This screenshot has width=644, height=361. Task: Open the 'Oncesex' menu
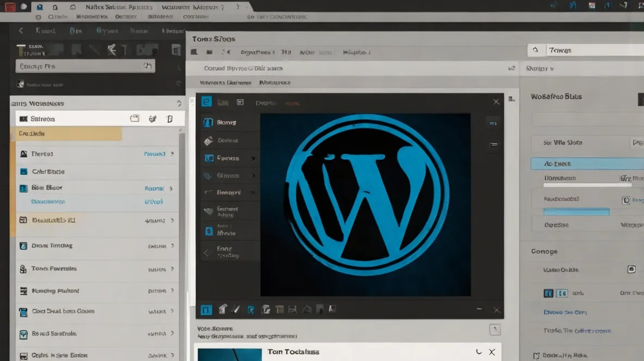pos(126,17)
